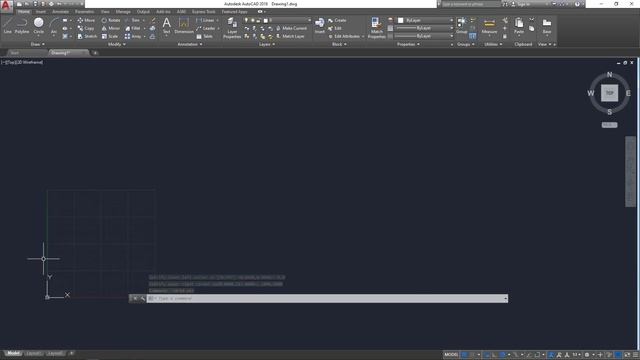Open the object color ByLayer dropdown
The image size is (640, 360).
(x=425, y=20)
